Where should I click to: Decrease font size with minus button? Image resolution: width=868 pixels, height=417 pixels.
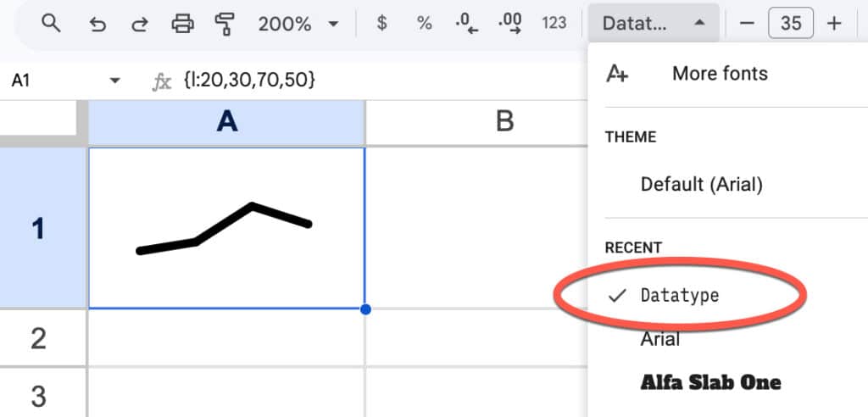point(748,23)
